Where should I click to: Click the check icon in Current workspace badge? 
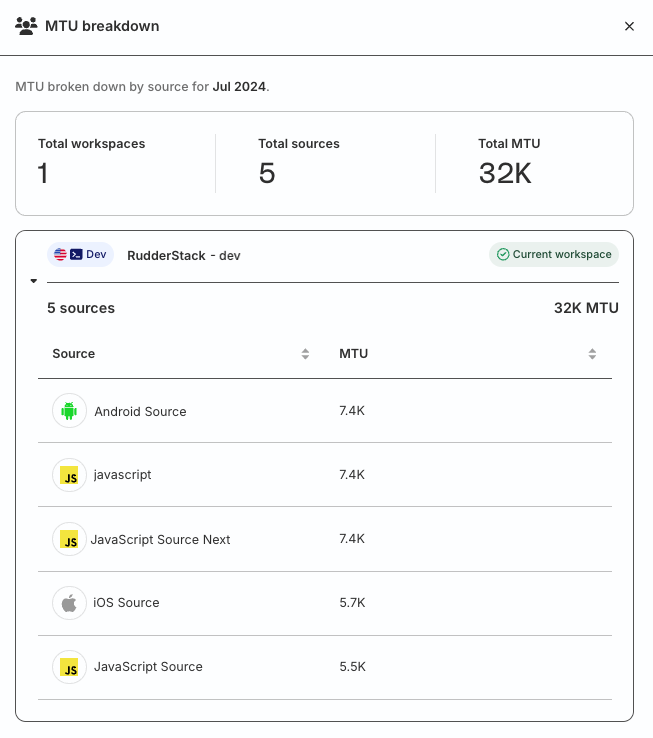coord(503,254)
